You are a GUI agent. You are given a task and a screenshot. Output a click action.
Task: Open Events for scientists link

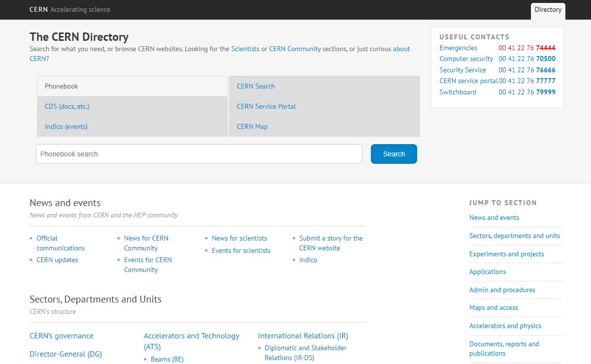pyautogui.click(x=241, y=250)
